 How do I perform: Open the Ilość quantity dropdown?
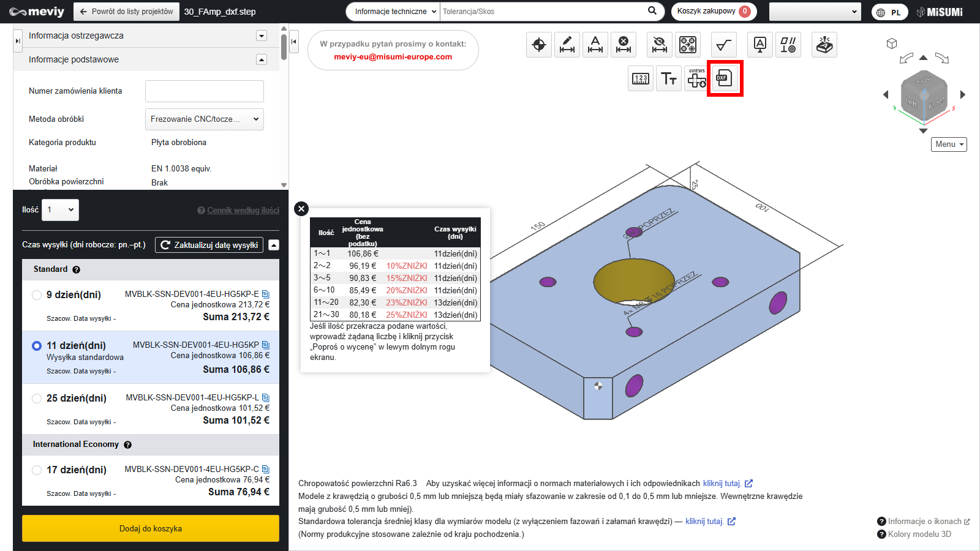(x=60, y=210)
